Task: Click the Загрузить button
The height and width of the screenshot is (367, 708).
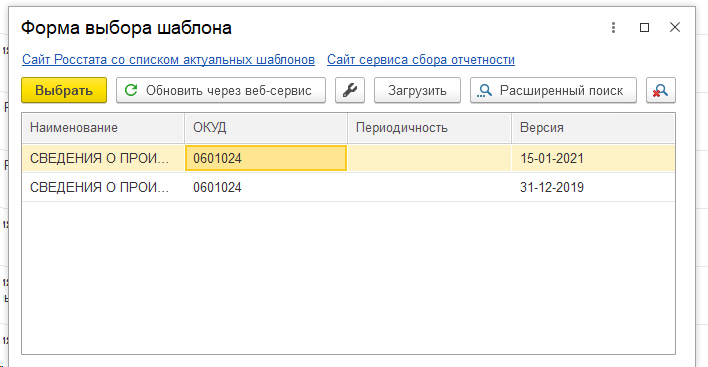Action: [x=417, y=90]
